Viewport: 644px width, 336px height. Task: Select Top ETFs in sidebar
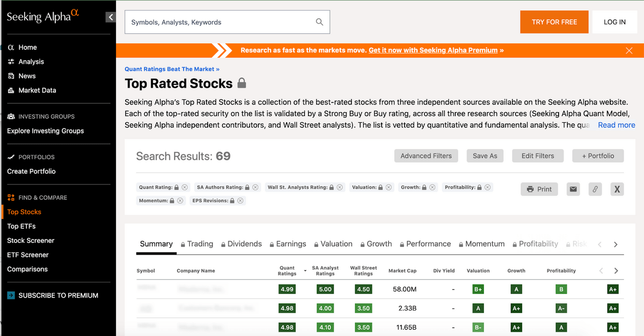[21, 226]
